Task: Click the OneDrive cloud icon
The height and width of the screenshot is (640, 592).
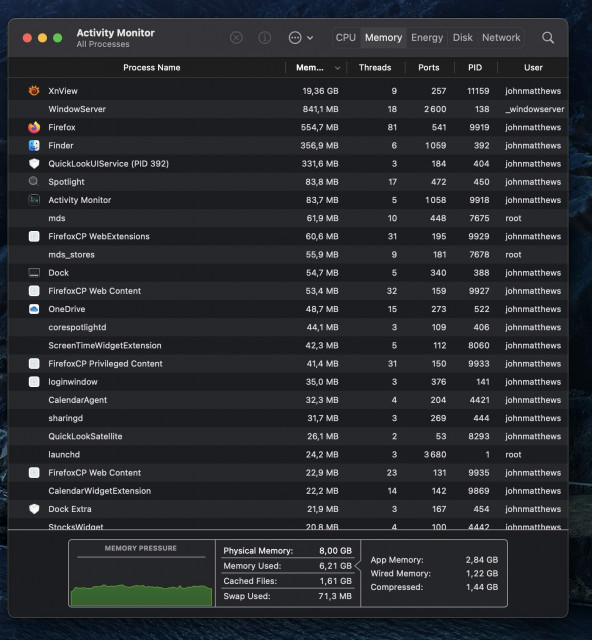Action: pyautogui.click(x=34, y=309)
